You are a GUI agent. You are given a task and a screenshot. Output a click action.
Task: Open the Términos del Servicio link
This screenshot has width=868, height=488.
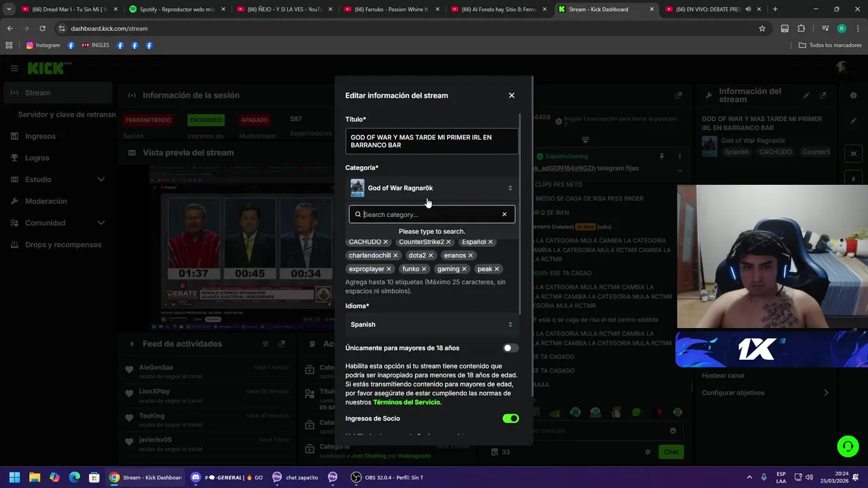(x=406, y=402)
